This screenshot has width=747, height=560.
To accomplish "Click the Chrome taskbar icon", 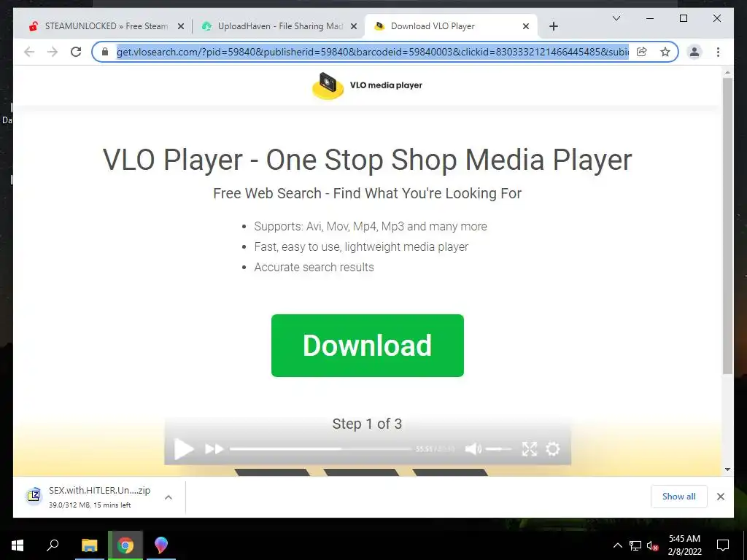I will 125,545.
